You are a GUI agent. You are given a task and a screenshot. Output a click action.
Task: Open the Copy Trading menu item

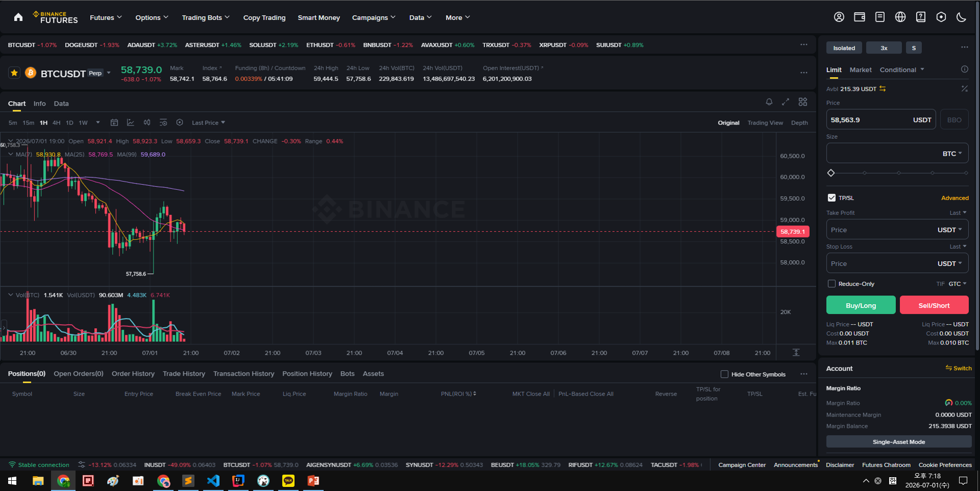pyautogui.click(x=264, y=17)
